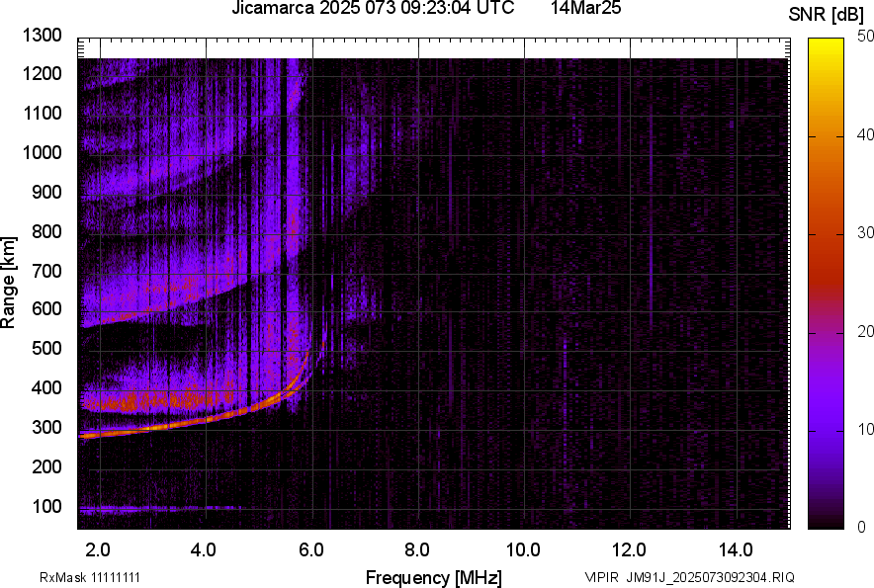874x588 pixels.
Task: Click the frequency tick label '2.0'
Action: tap(98, 550)
